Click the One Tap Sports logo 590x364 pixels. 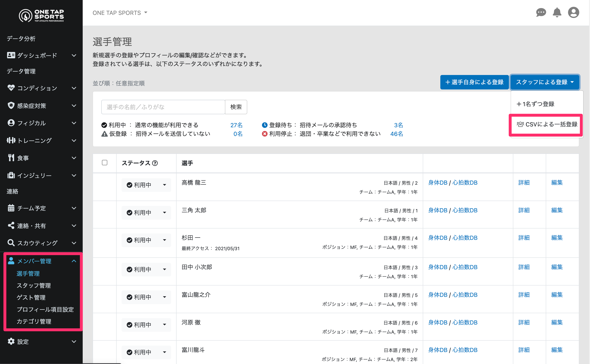pos(41,16)
